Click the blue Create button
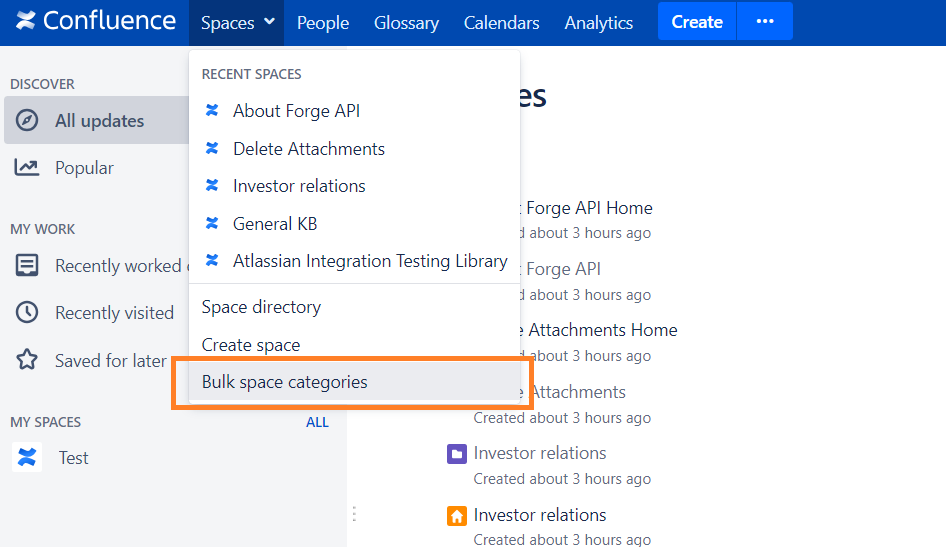The width and height of the screenshot is (946, 547). (x=697, y=21)
